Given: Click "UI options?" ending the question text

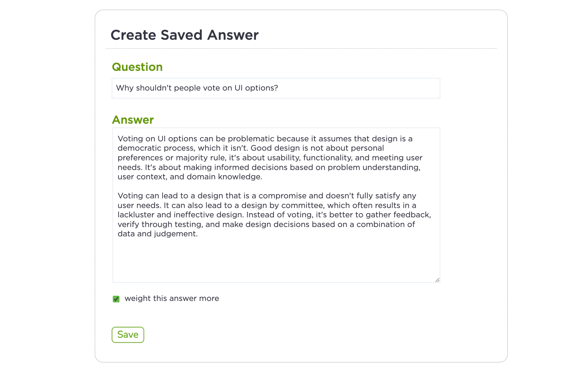Looking at the screenshot, I should 256,88.
